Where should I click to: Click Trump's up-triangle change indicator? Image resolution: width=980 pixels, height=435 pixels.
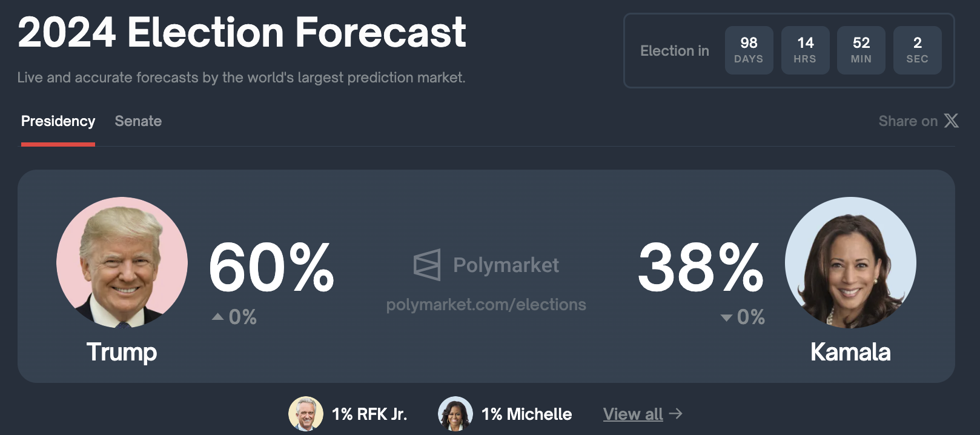(218, 317)
